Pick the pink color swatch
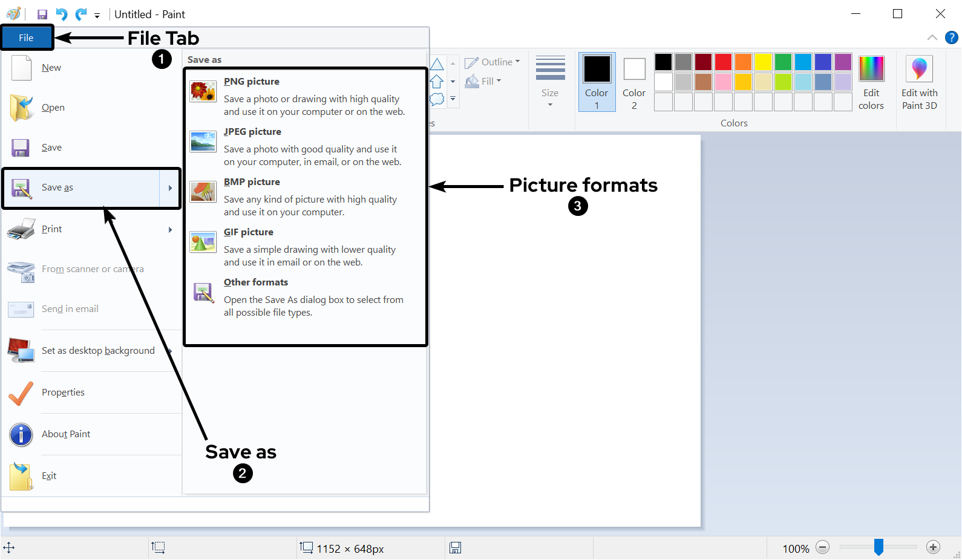962x560 pixels. click(723, 82)
